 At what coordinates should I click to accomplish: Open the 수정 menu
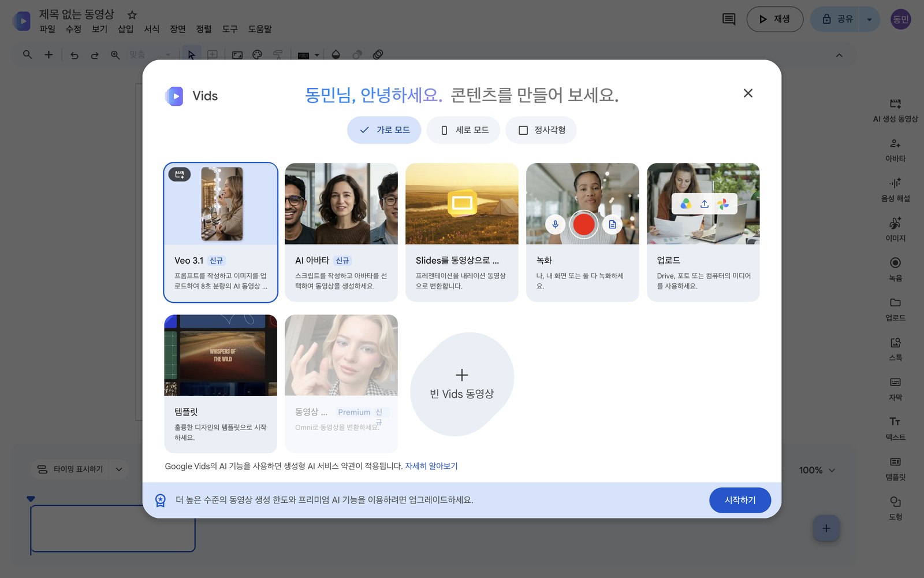73,29
